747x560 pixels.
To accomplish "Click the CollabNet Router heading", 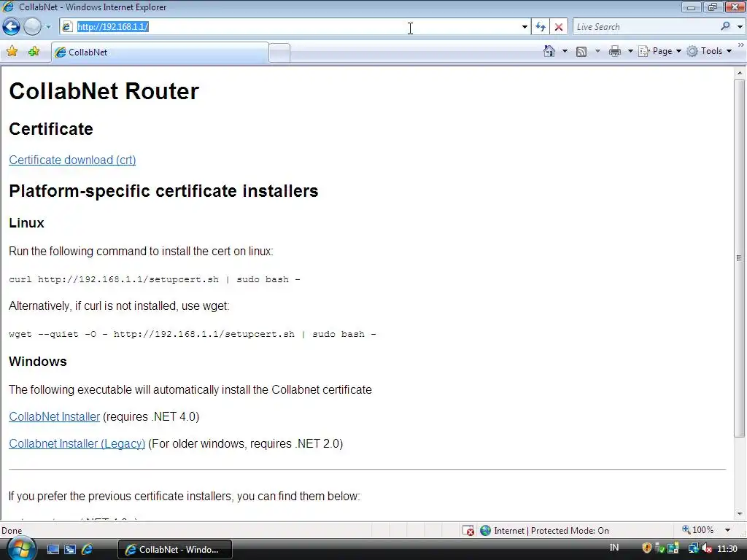I will 104,91.
